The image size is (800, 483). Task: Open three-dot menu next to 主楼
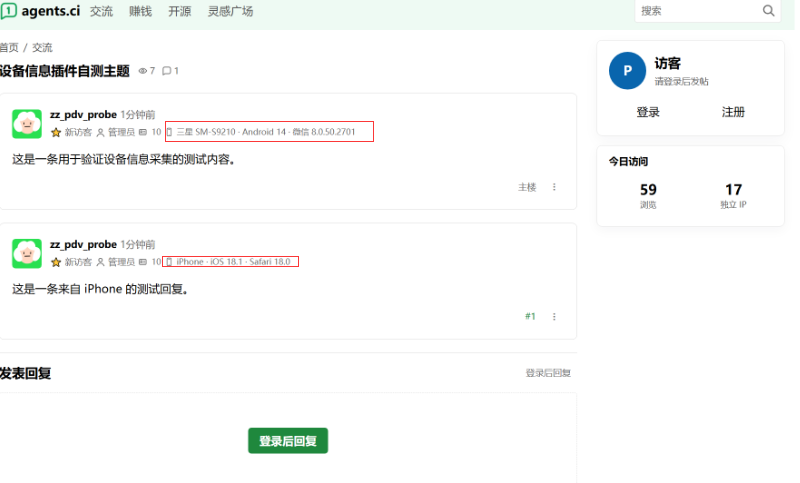tap(554, 187)
